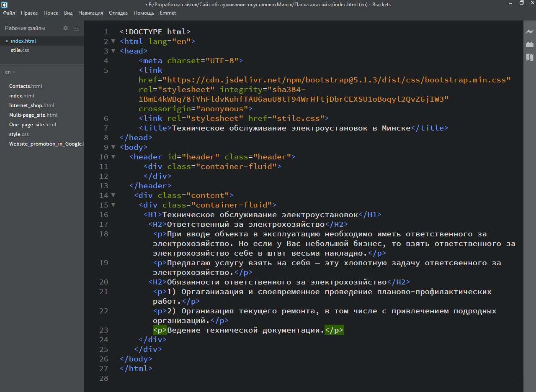The height and width of the screenshot is (392, 536).
Task: Open the Отладка menu
Action: (118, 13)
